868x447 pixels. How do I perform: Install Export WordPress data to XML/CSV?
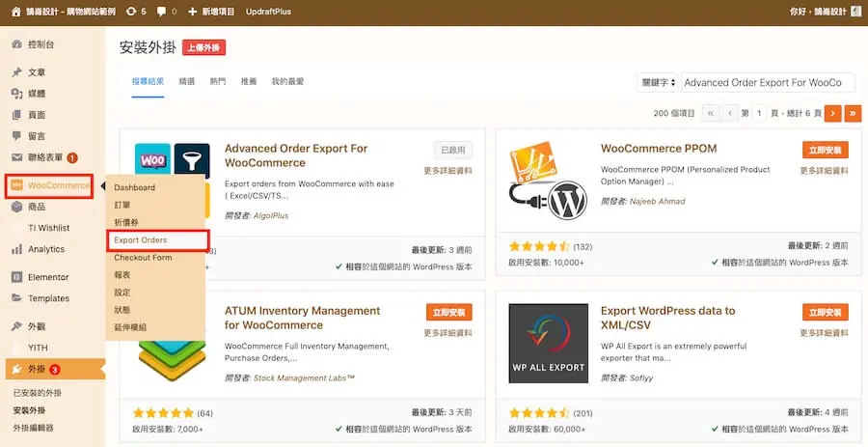pyautogui.click(x=826, y=312)
